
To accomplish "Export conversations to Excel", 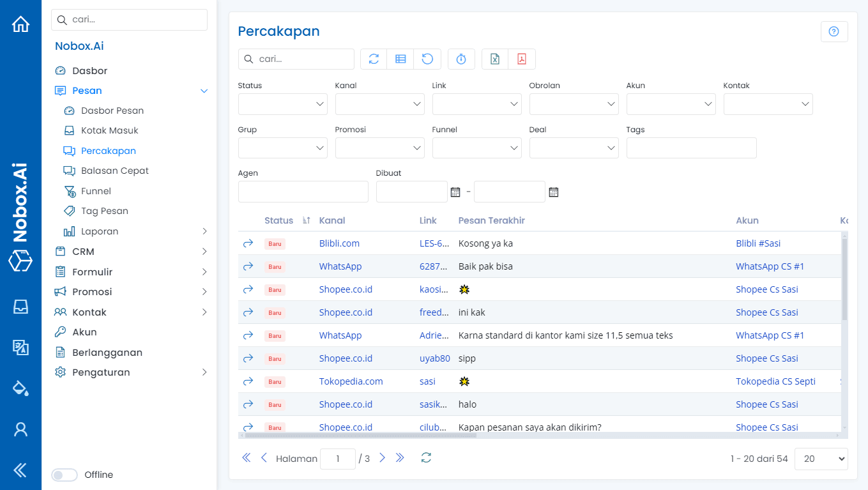I will tap(494, 59).
